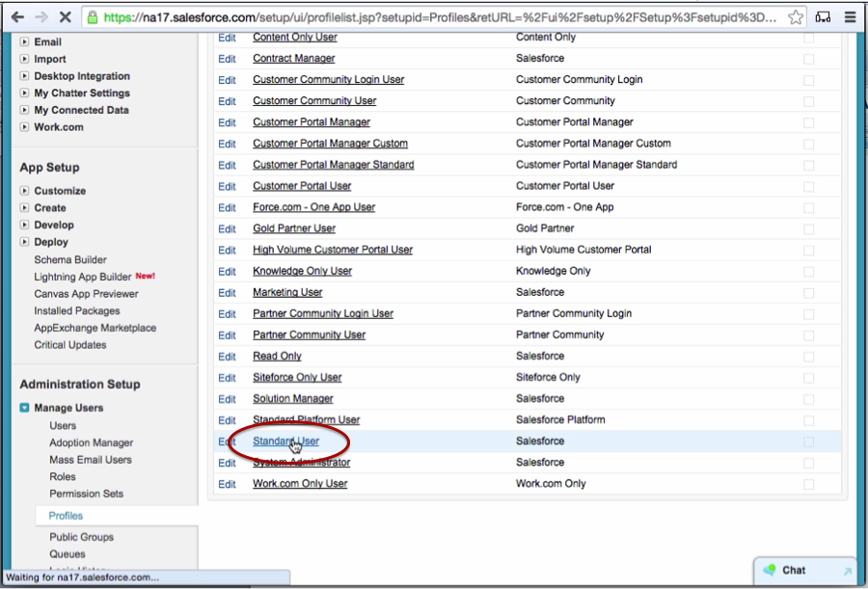This screenshot has height=589, width=868.
Task: Select Profiles in the sidebar
Action: pos(66,516)
